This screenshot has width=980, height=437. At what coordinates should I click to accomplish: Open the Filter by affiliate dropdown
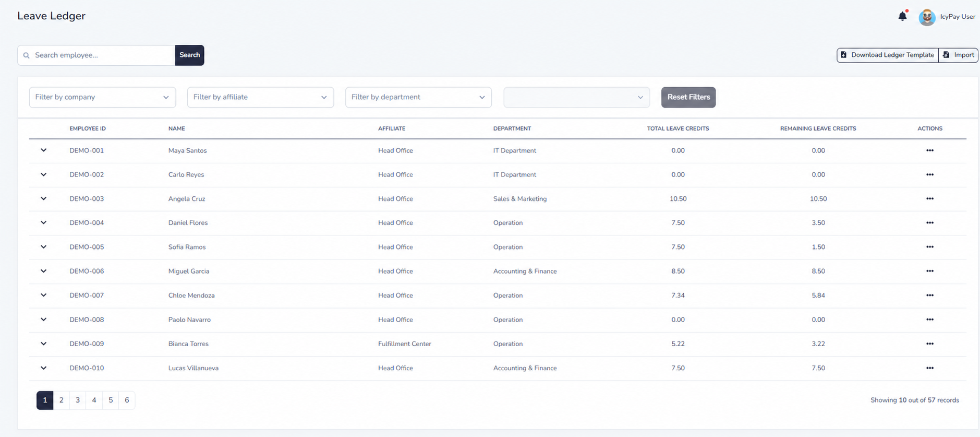coord(260,97)
